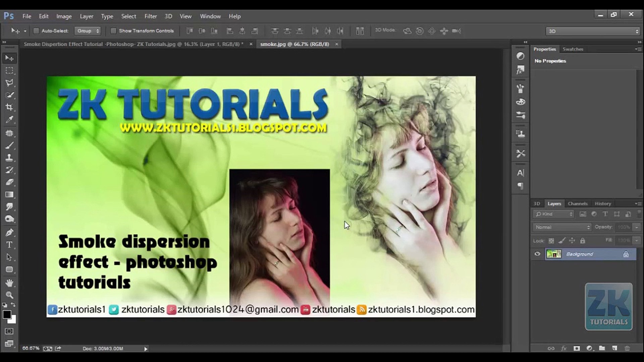Open the Styles panel icon
The height and width of the screenshot is (362, 644).
520,70
